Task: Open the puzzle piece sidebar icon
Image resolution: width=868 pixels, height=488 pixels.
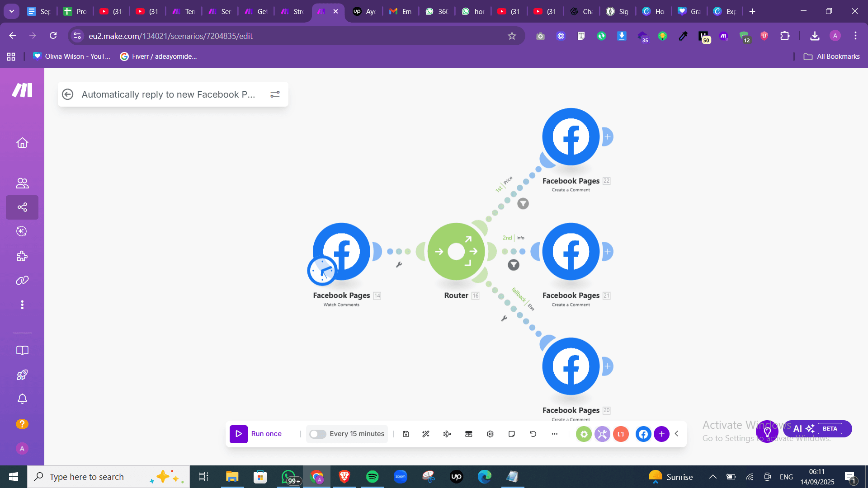Action: click(22, 256)
